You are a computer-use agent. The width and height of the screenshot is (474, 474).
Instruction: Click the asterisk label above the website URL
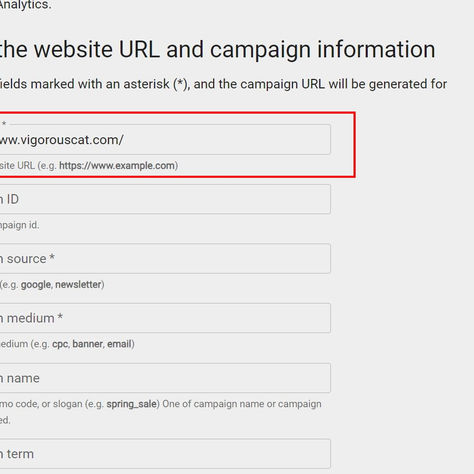[4, 124]
